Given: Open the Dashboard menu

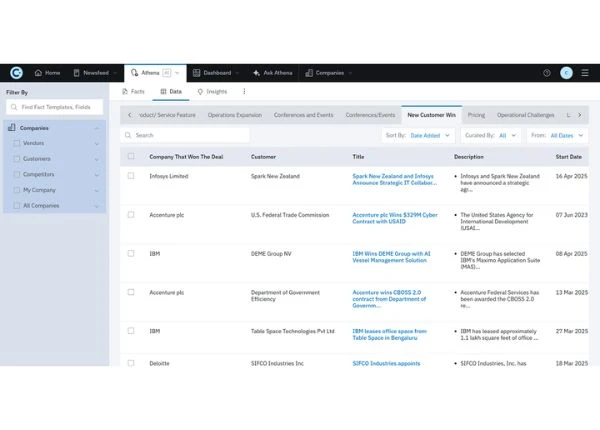Looking at the screenshot, I should [x=215, y=73].
